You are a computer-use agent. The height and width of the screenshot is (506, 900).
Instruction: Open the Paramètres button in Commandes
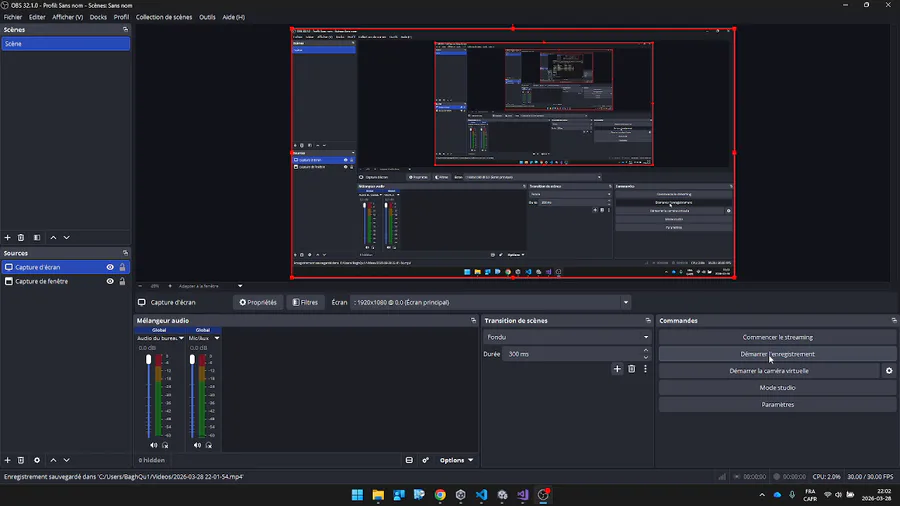point(777,405)
